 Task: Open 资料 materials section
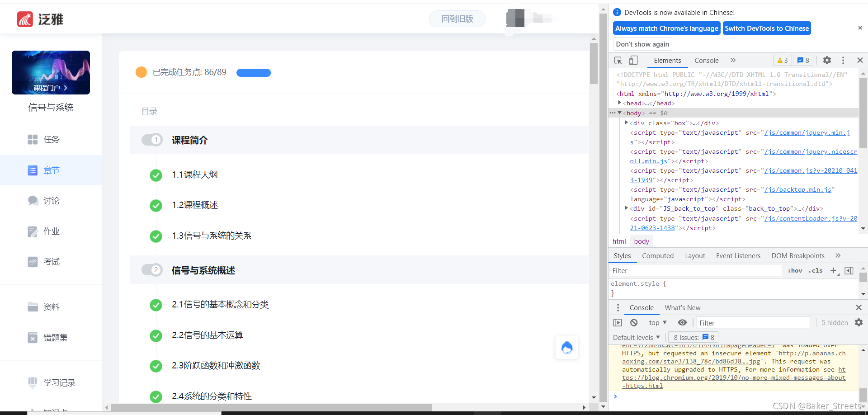pyautogui.click(x=43, y=307)
